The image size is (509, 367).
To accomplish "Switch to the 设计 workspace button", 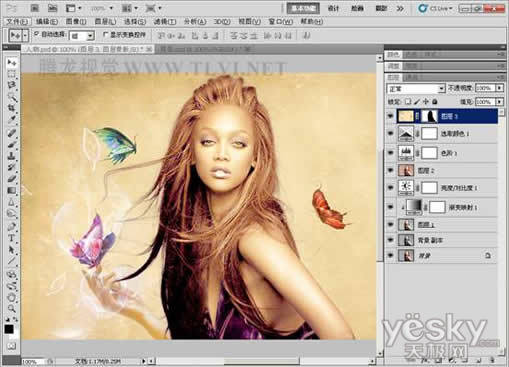I will tap(333, 8).
